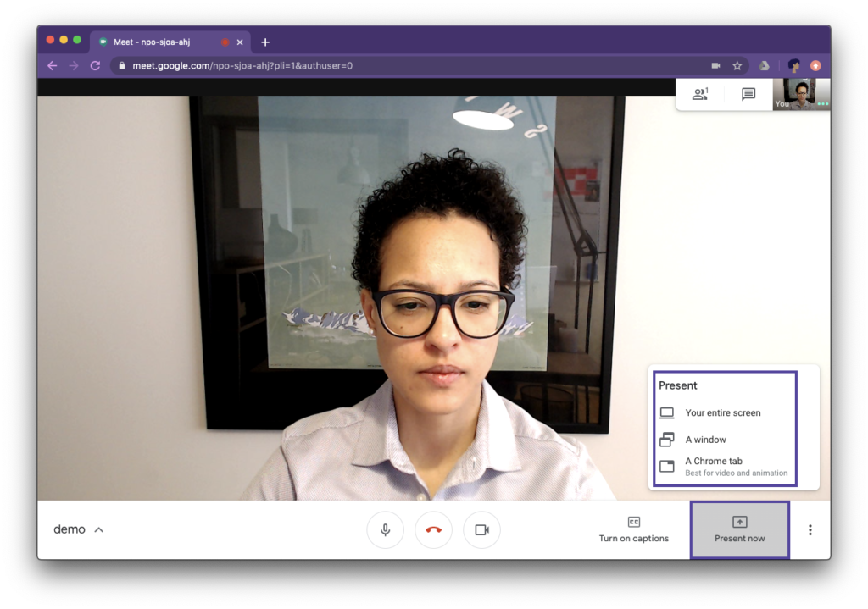Viewport: 868px width, 609px height.
Task: Select Your entire screen to share
Action: tap(722, 412)
